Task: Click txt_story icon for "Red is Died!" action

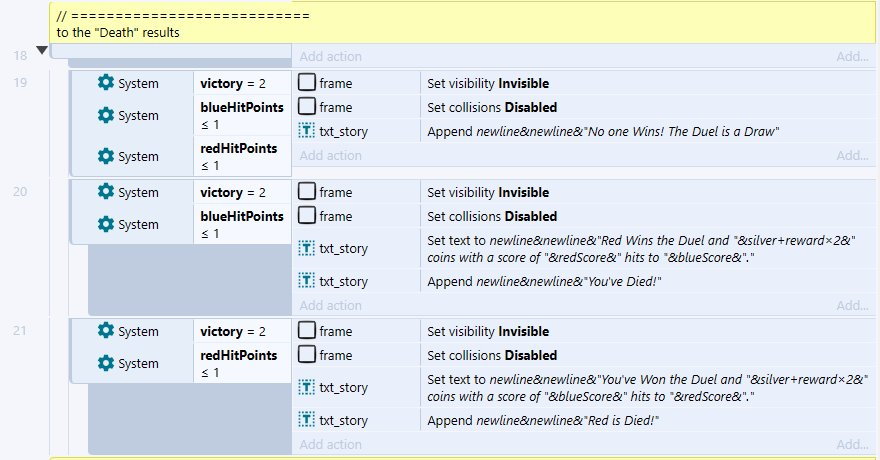Action: 307,420
